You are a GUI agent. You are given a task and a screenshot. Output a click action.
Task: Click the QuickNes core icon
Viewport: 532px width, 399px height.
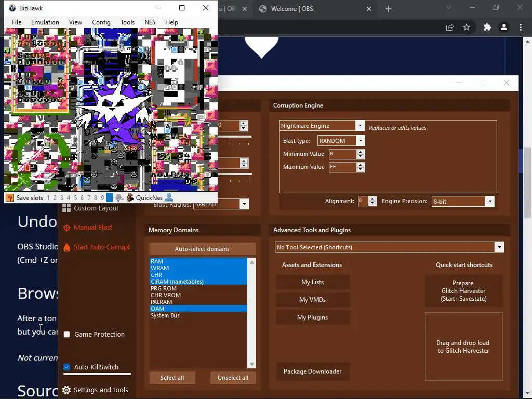[130, 197]
